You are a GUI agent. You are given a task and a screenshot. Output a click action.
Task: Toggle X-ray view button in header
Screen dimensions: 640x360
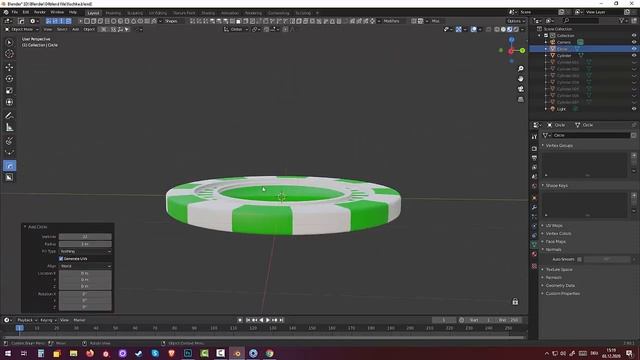(489, 29)
